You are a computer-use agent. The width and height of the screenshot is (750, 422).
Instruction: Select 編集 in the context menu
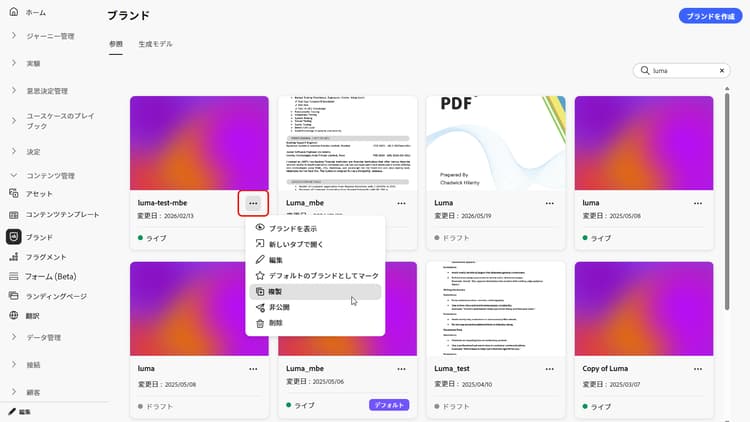[315, 260]
